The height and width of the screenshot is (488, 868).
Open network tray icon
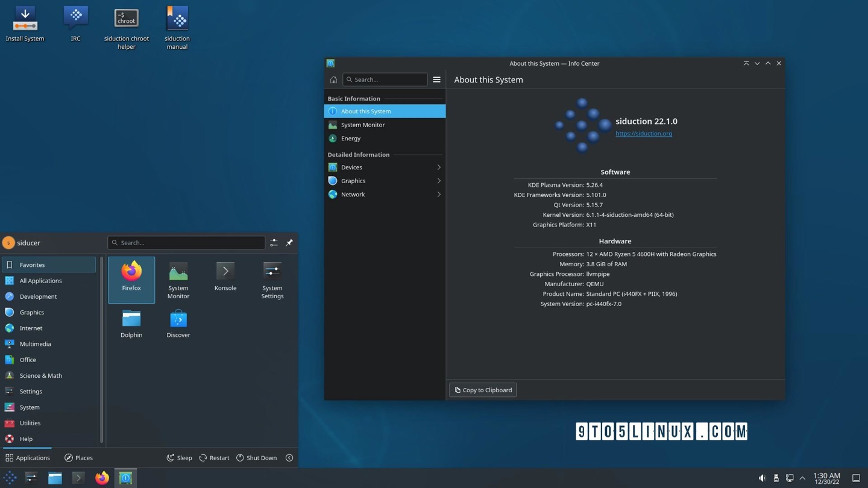790,478
